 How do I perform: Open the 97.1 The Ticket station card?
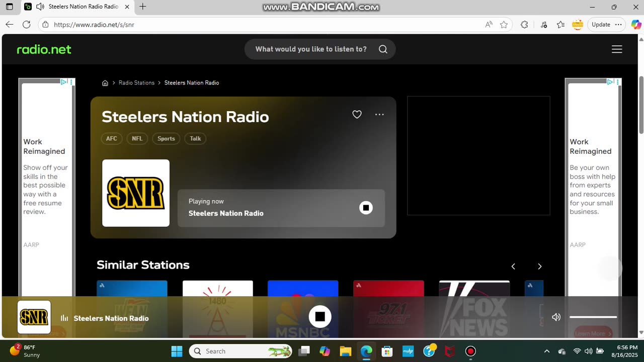click(x=388, y=309)
